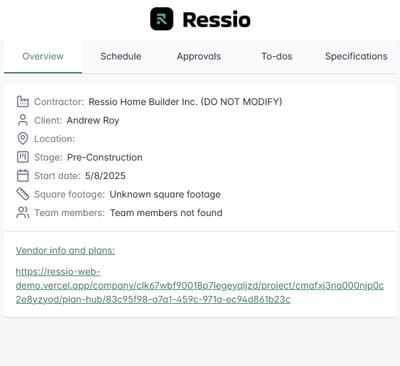Click the Ressio brand name text
This screenshot has height=366, width=400.
tap(217, 20)
